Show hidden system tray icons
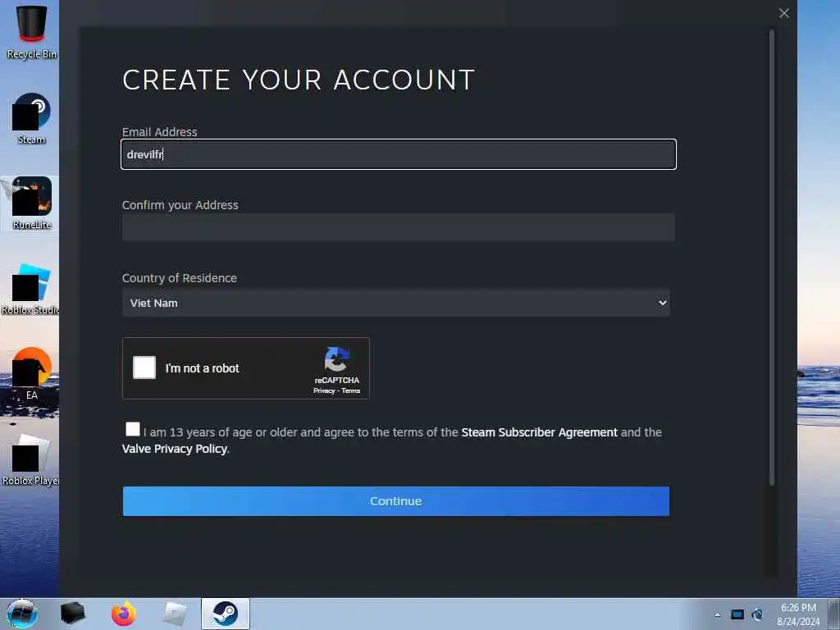This screenshot has height=630, width=840. coord(717,614)
